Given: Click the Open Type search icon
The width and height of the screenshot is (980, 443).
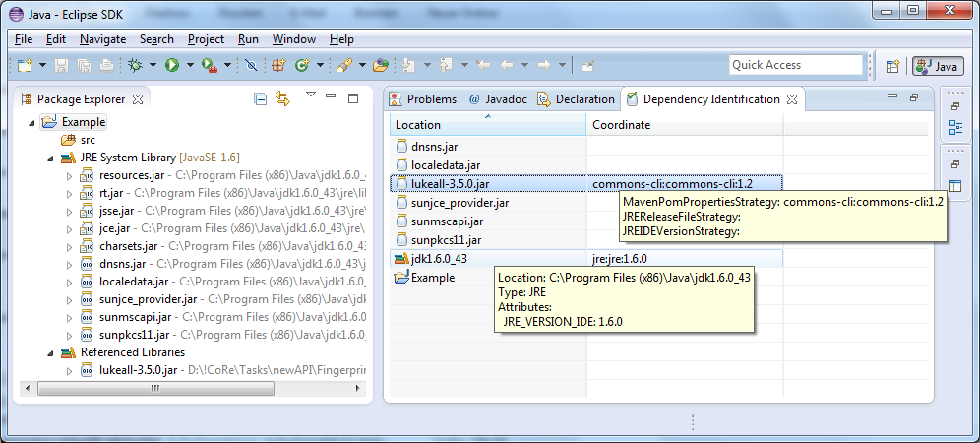Looking at the screenshot, I should point(342,64).
